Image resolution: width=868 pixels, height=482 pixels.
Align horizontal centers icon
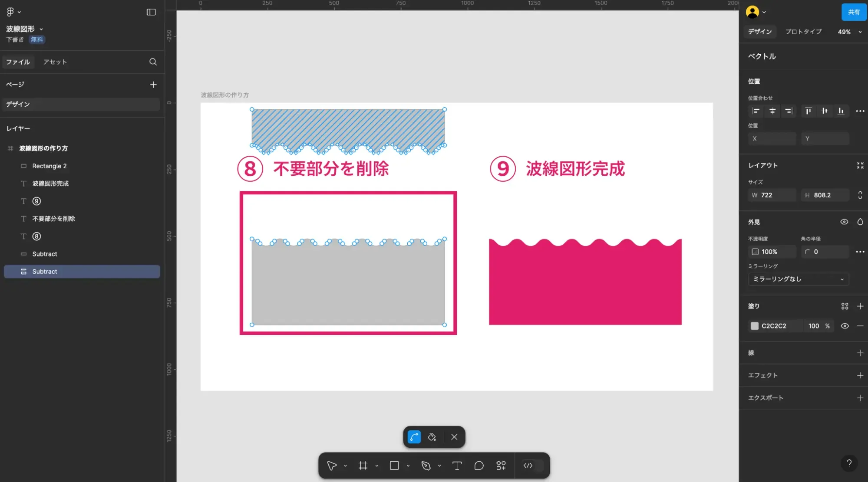(x=772, y=111)
